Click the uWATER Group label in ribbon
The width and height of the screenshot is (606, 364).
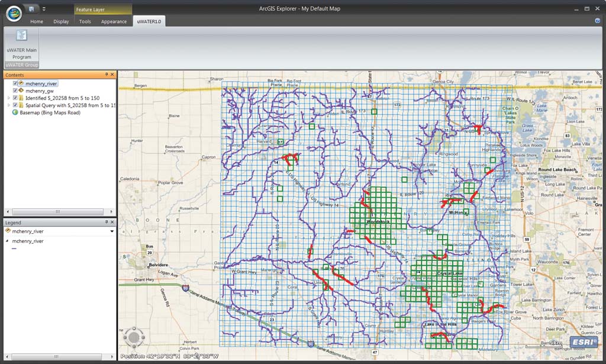[x=22, y=65]
